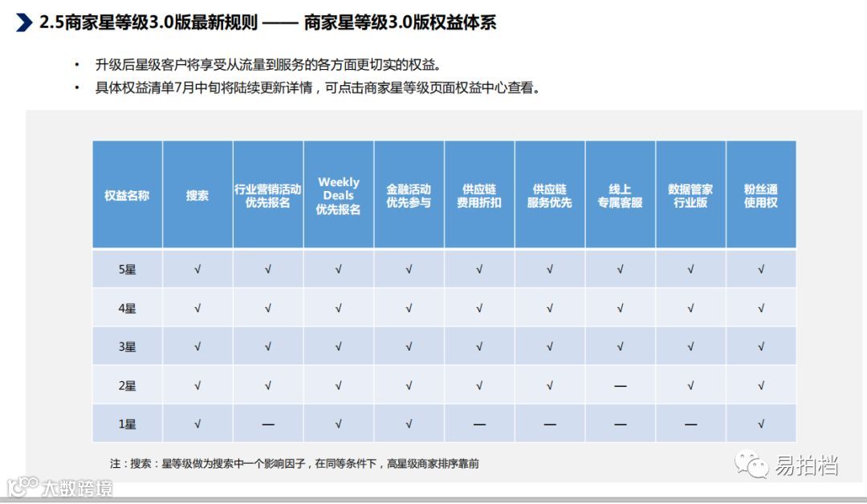Click the 1星 checkmark under 金融活动优先参与
867x504 pixels.
(x=409, y=424)
